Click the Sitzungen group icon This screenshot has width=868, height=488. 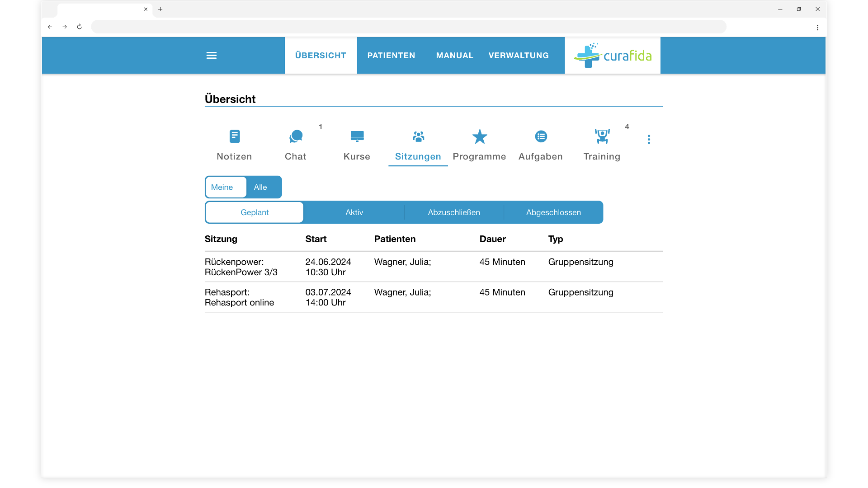point(418,136)
